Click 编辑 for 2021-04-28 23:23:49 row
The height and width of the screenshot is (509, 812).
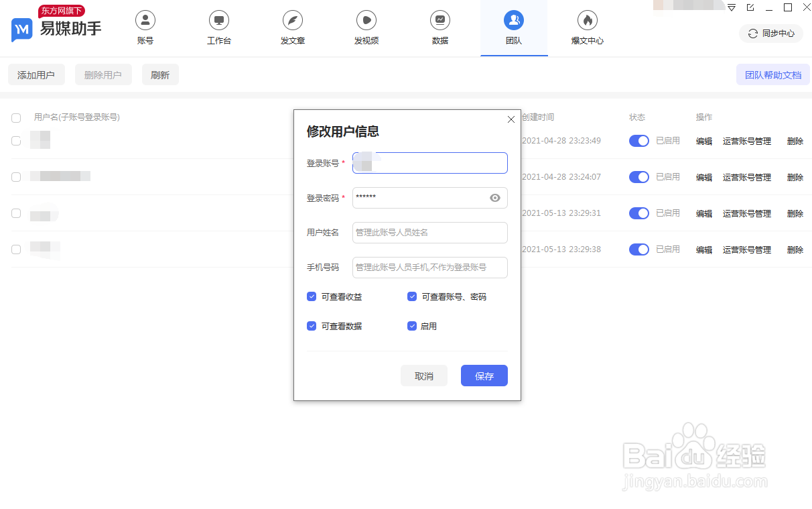coord(704,142)
